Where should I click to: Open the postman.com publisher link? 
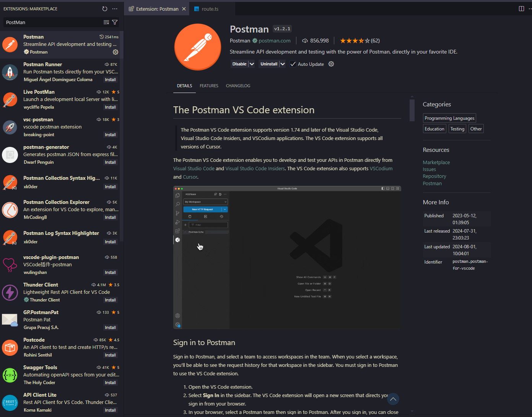tap(274, 41)
